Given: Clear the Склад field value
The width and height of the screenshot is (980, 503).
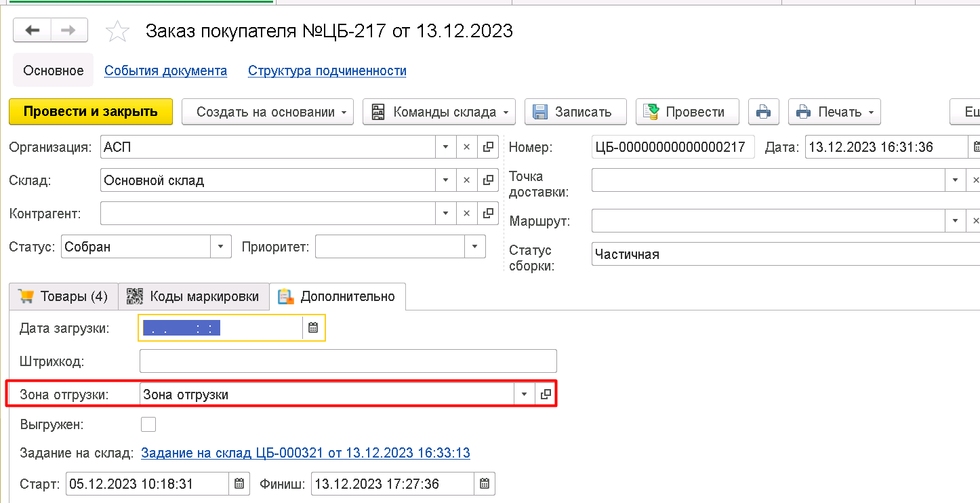Looking at the screenshot, I should click(466, 180).
